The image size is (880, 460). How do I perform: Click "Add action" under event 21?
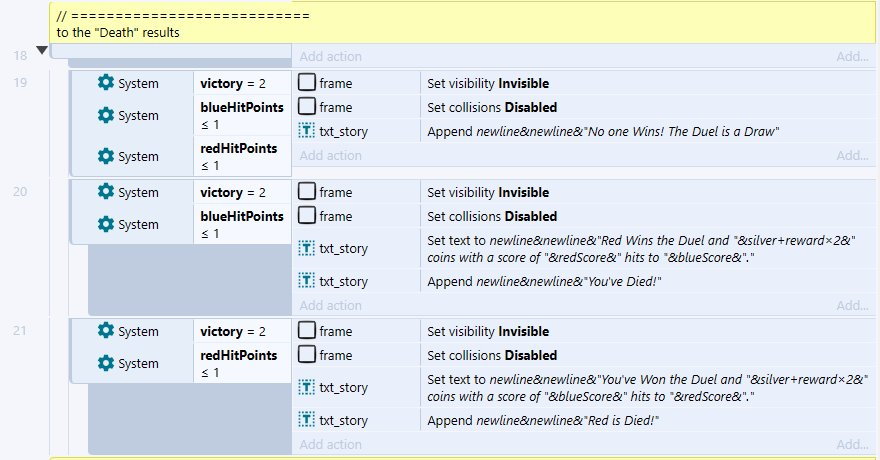pos(331,444)
